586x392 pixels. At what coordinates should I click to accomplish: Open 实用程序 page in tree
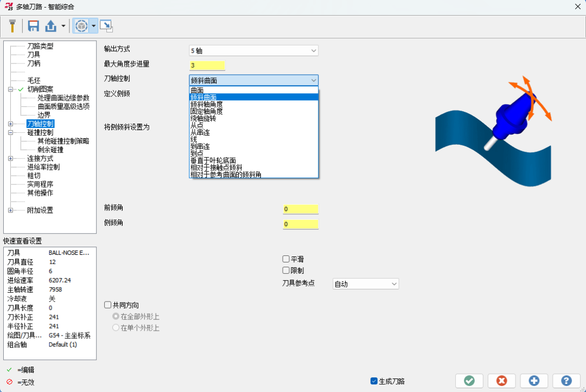click(x=40, y=184)
